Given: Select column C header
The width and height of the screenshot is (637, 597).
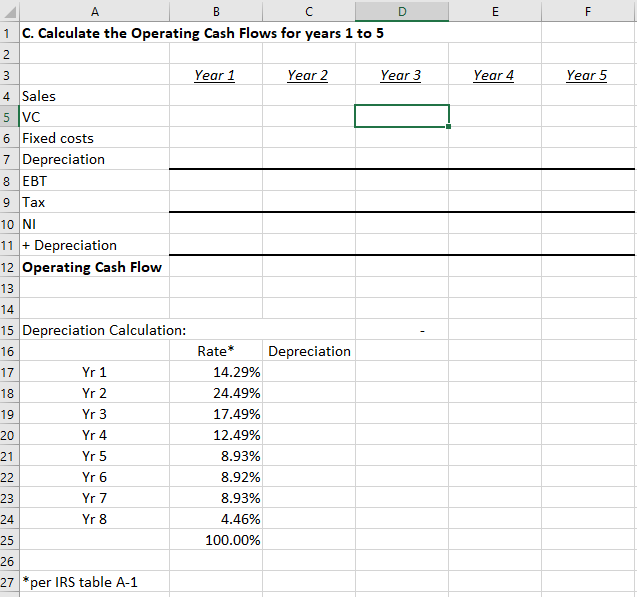Looking at the screenshot, I should 309,11.
